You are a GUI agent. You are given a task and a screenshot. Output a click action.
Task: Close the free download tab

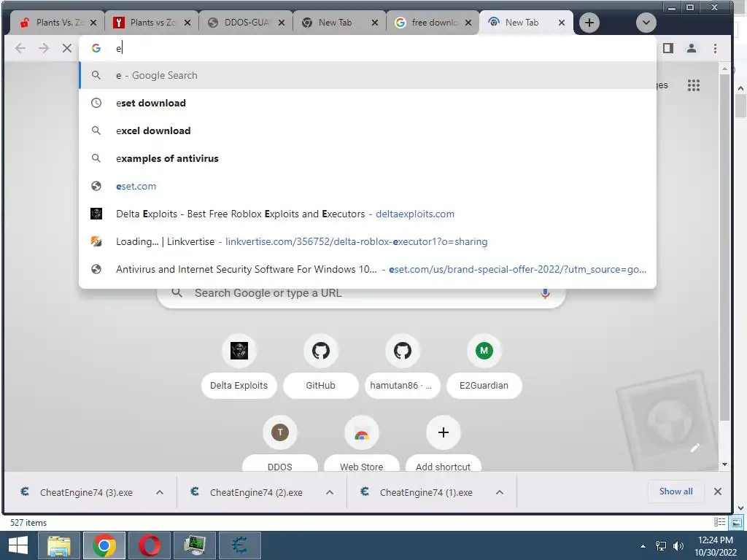[468, 23]
